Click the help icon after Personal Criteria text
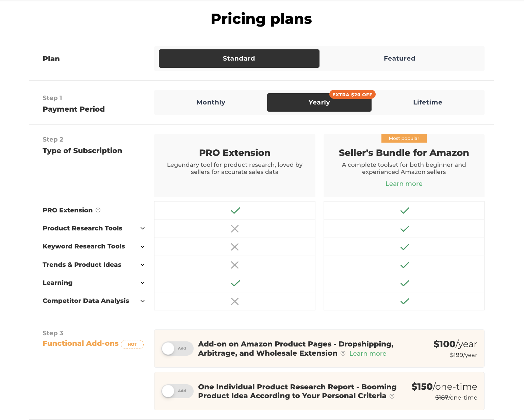The width and height of the screenshot is (524, 420). pos(392,396)
